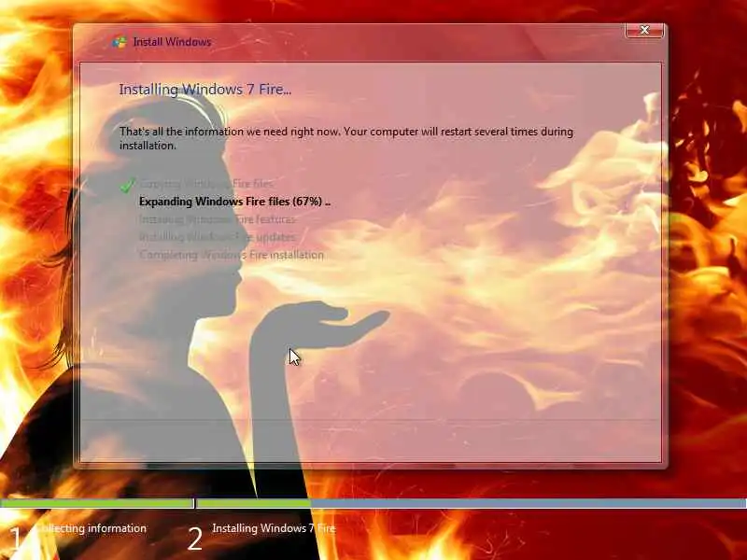Image resolution: width=747 pixels, height=560 pixels.
Task: Click 'Collecting information' stage label
Action: click(92, 528)
